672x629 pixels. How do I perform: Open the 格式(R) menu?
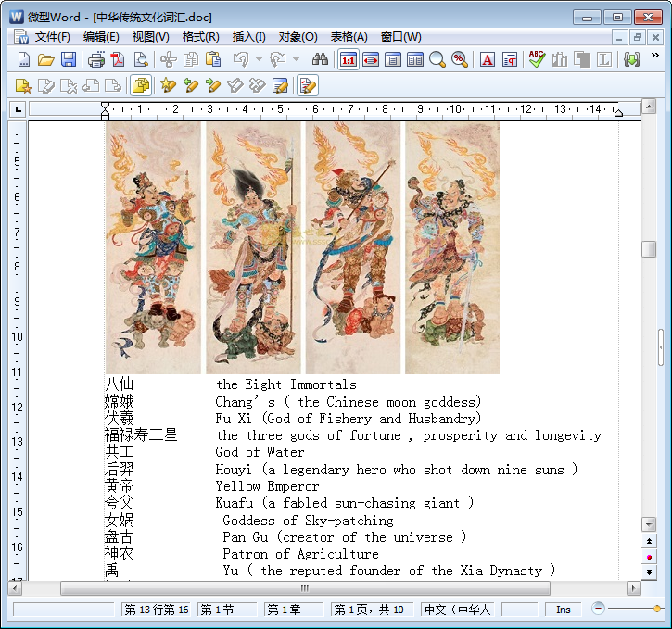pyautogui.click(x=200, y=37)
